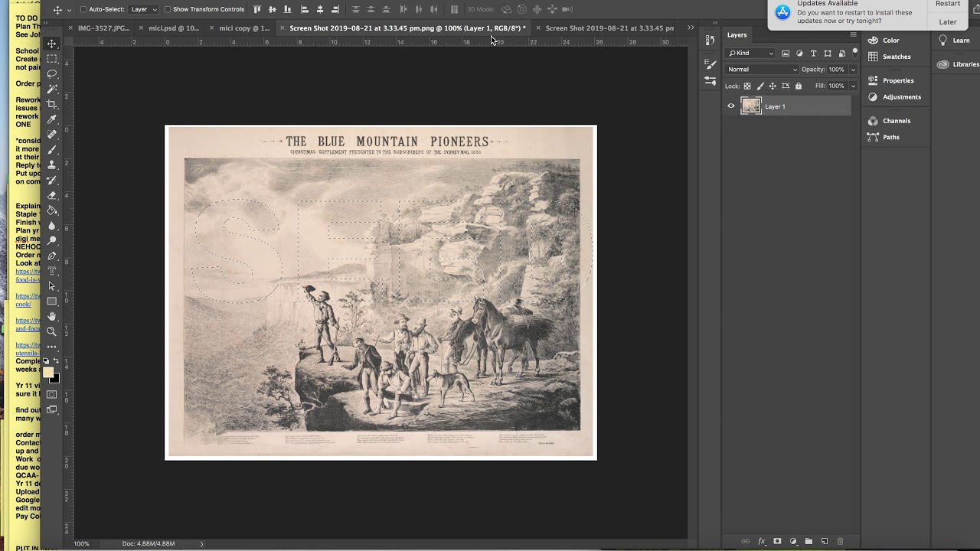Select the Lasso tool
The image size is (980, 551).
[x=52, y=74]
